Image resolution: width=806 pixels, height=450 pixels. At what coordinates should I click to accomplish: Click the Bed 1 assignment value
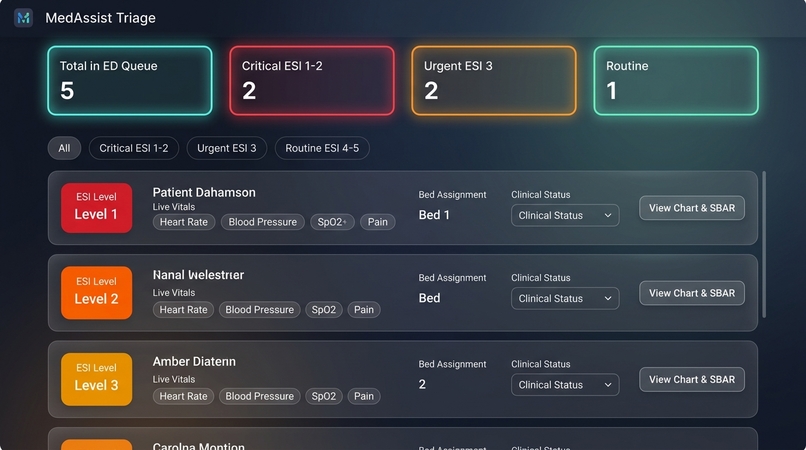[434, 215]
